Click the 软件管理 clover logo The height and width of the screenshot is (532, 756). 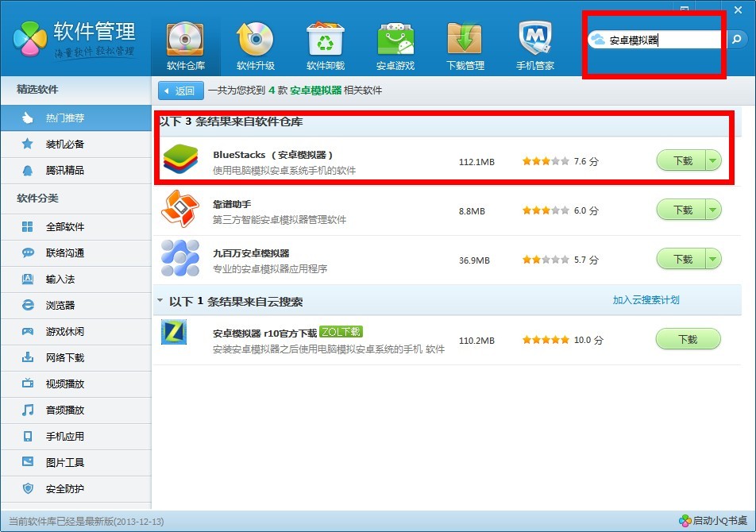(30, 39)
